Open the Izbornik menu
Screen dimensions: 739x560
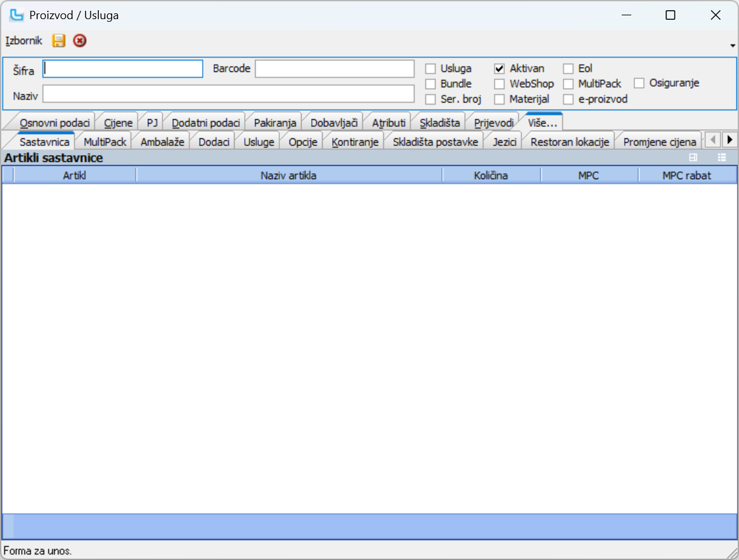tap(24, 41)
